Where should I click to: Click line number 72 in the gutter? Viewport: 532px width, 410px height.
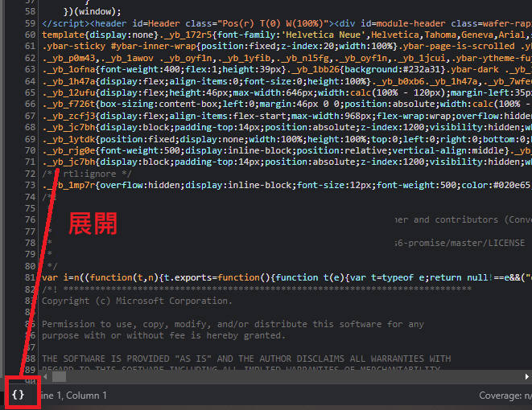31,174
